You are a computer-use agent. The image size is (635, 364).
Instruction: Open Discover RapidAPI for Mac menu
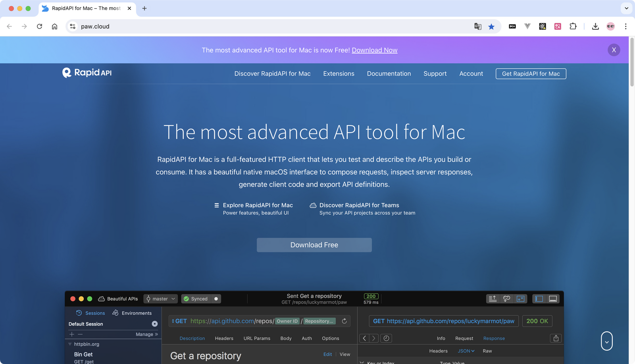[x=272, y=74]
